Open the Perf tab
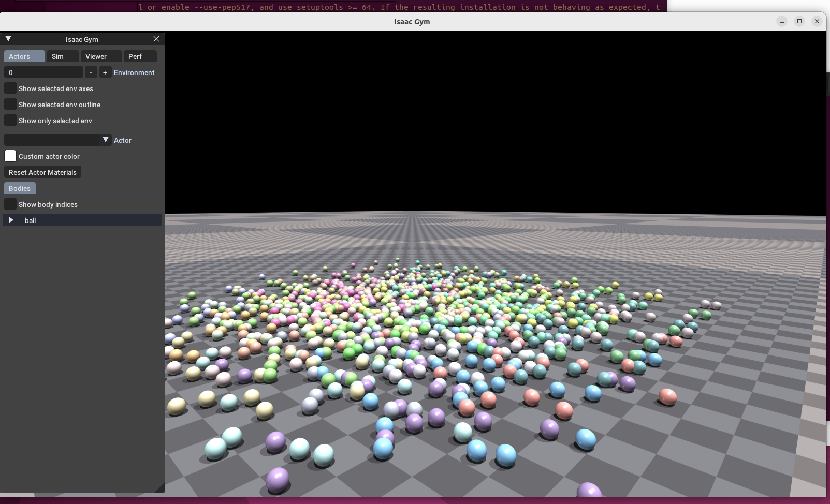 tap(140, 56)
